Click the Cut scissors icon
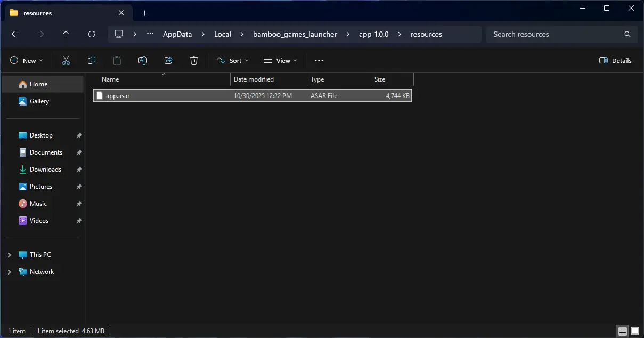The image size is (644, 338). (66, 61)
